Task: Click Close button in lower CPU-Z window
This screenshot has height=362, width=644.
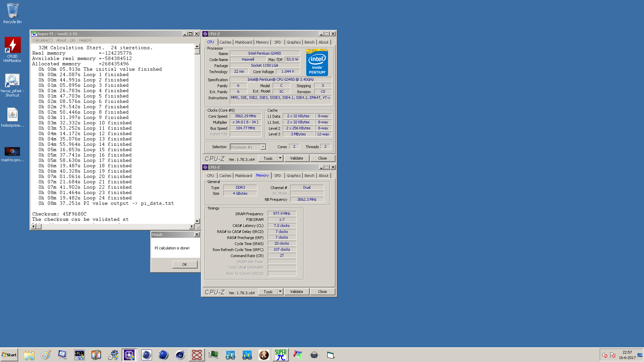Action: click(322, 292)
